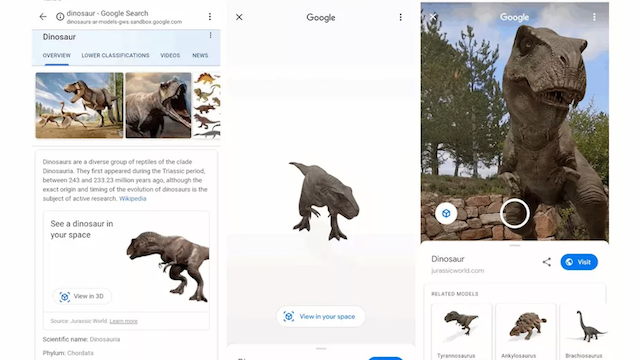Open the Videos tab

pyautogui.click(x=170, y=56)
